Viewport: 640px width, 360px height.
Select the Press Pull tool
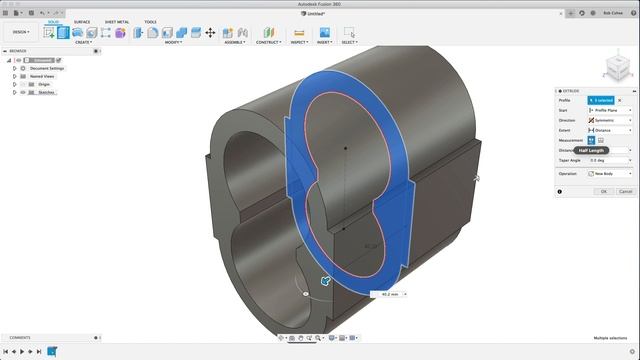pyautogui.click(x=138, y=33)
